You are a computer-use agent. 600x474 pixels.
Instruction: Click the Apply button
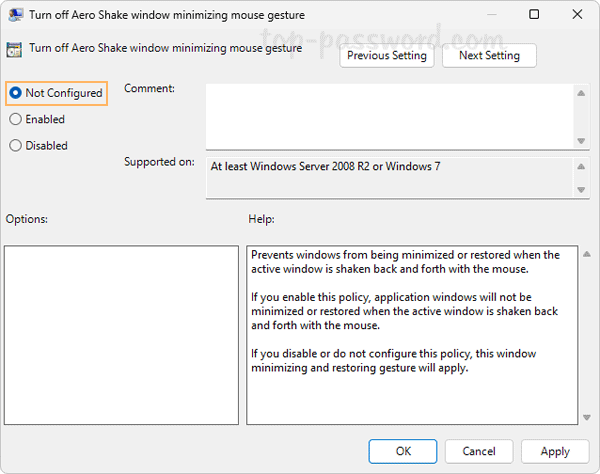[555, 452]
